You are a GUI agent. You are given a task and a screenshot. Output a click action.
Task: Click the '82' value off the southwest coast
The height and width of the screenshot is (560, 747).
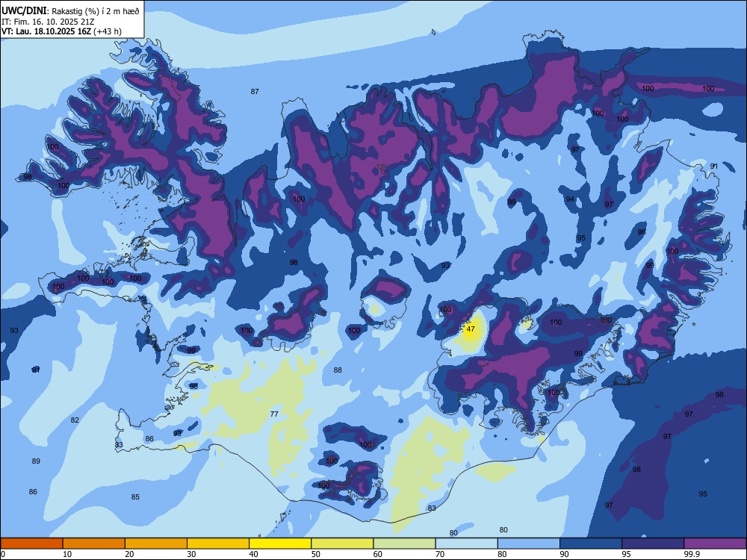point(75,420)
